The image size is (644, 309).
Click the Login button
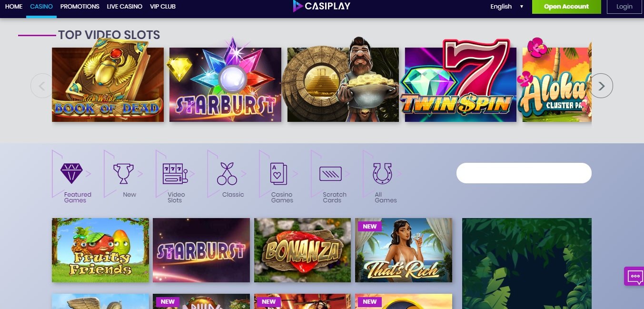coord(624,7)
